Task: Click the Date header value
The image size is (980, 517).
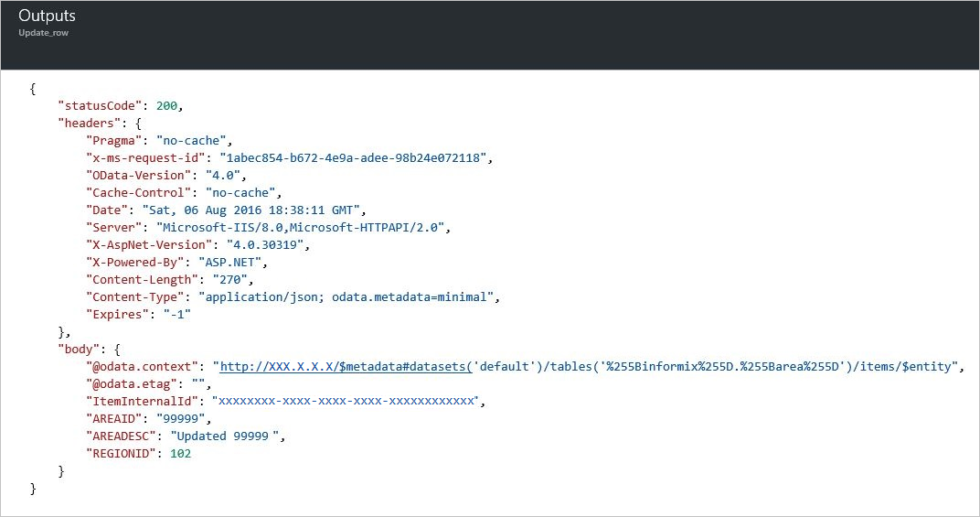Action: pyautogui.click(x=251, y=210)
